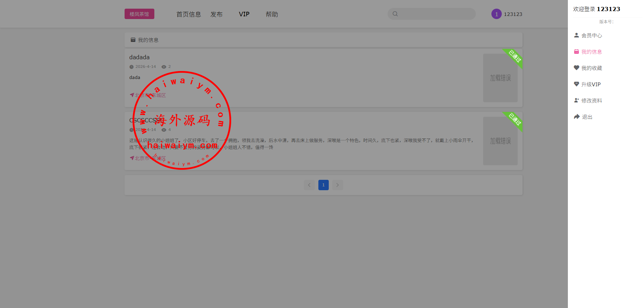Open the 首页信息 nav item
The image size is (644, 308).
[189, 14]
